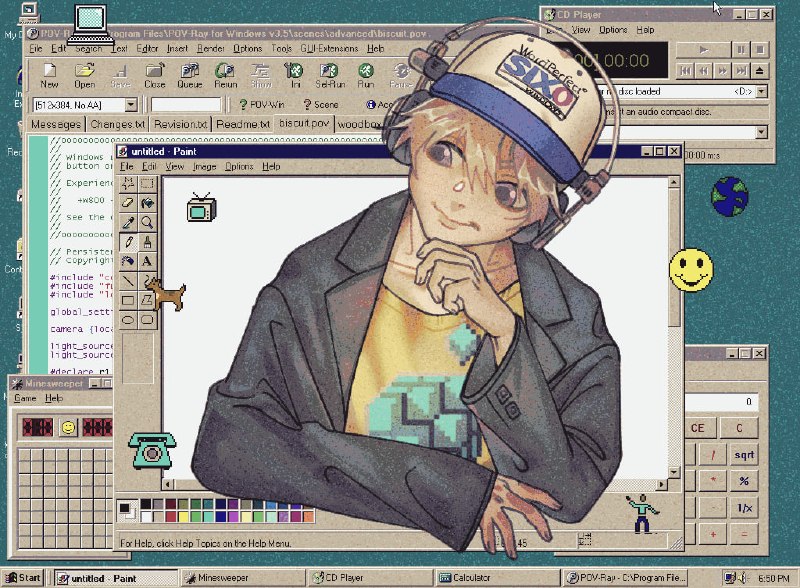Click the Minesweeper smiley face button
Viewport: 800px width, 588px height.
[x=68, y=427]
